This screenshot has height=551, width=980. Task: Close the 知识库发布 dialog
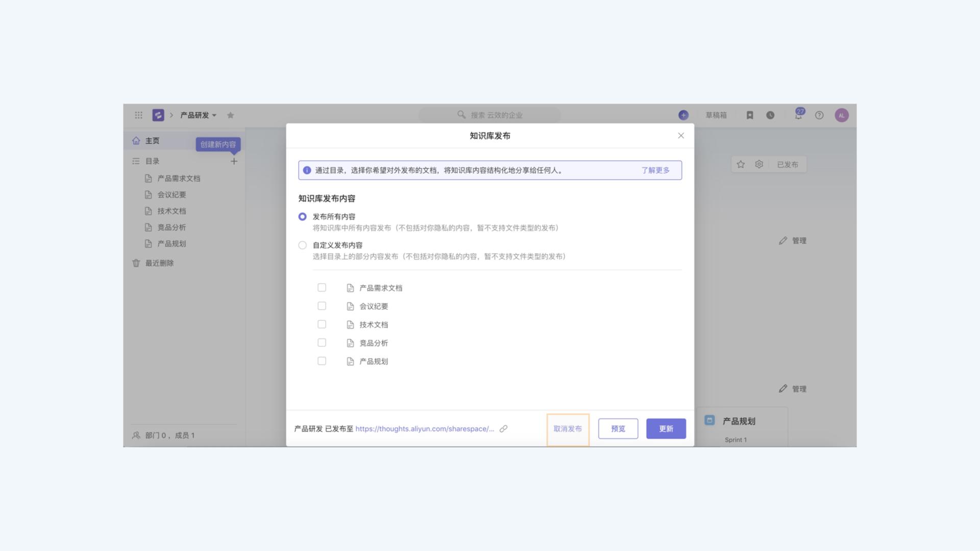tap(681, 136)
